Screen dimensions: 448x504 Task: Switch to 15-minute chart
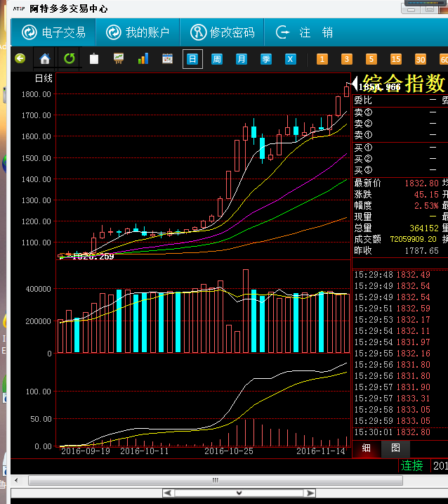395,59
